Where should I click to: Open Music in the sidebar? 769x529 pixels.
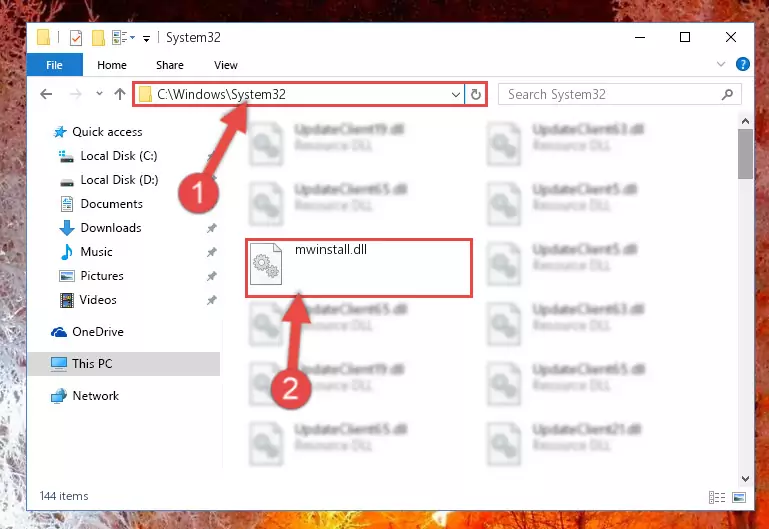pyautogui.click(x=96, y=252)
